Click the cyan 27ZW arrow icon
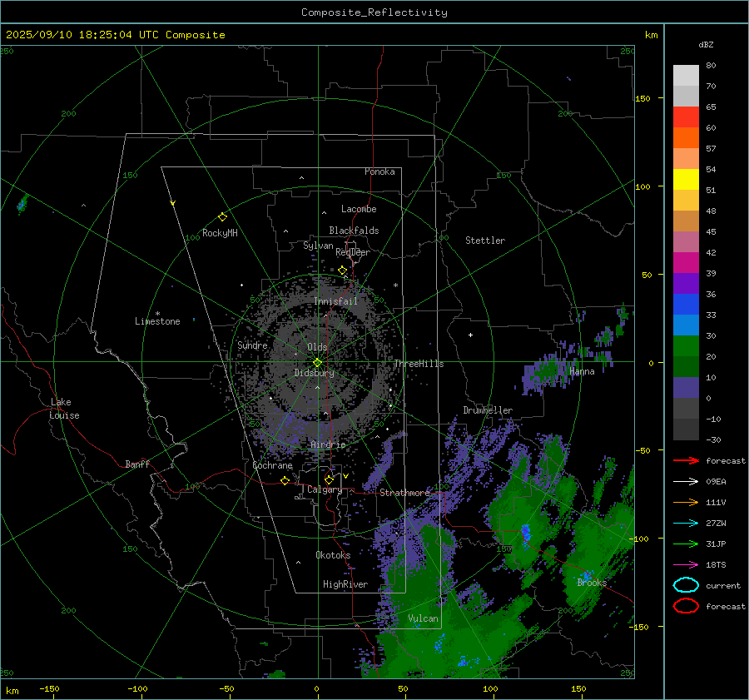 [686, 524]
